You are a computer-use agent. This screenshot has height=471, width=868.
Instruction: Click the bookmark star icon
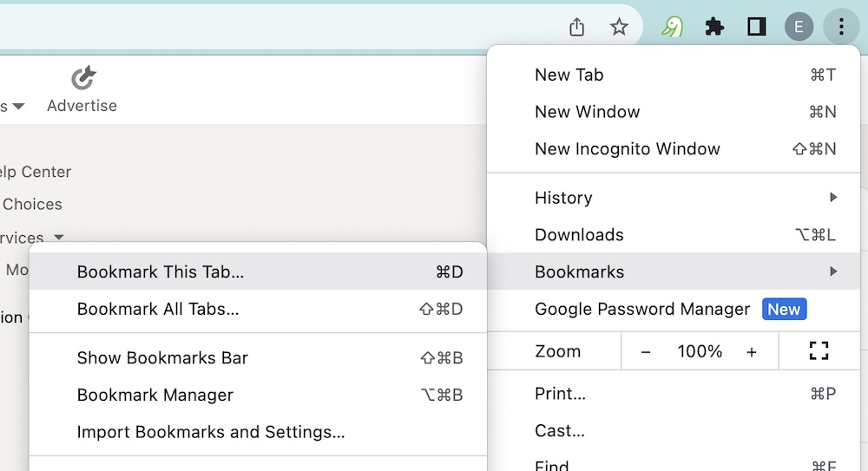(619, 27)
